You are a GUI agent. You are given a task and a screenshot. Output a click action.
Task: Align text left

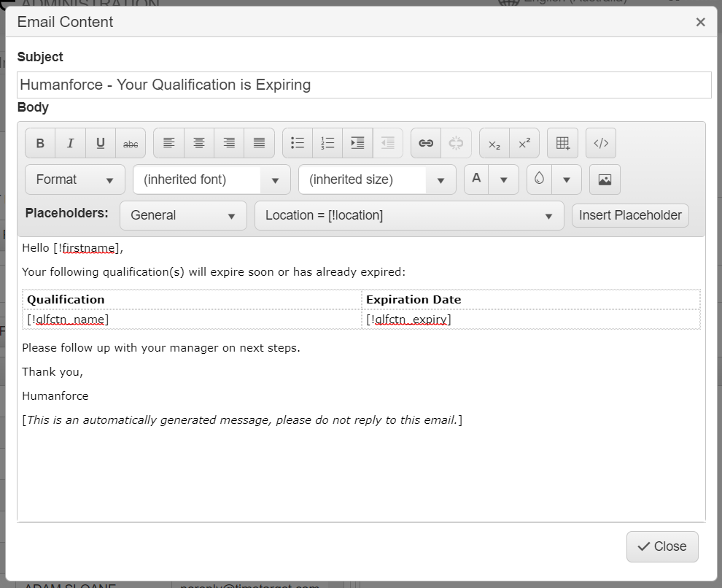(x=169, y=143)
